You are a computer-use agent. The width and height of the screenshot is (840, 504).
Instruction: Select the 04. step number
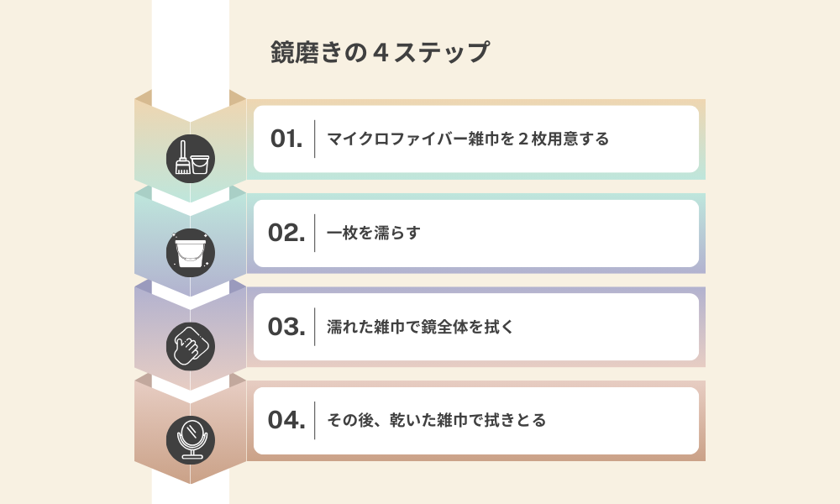(286, 421)
